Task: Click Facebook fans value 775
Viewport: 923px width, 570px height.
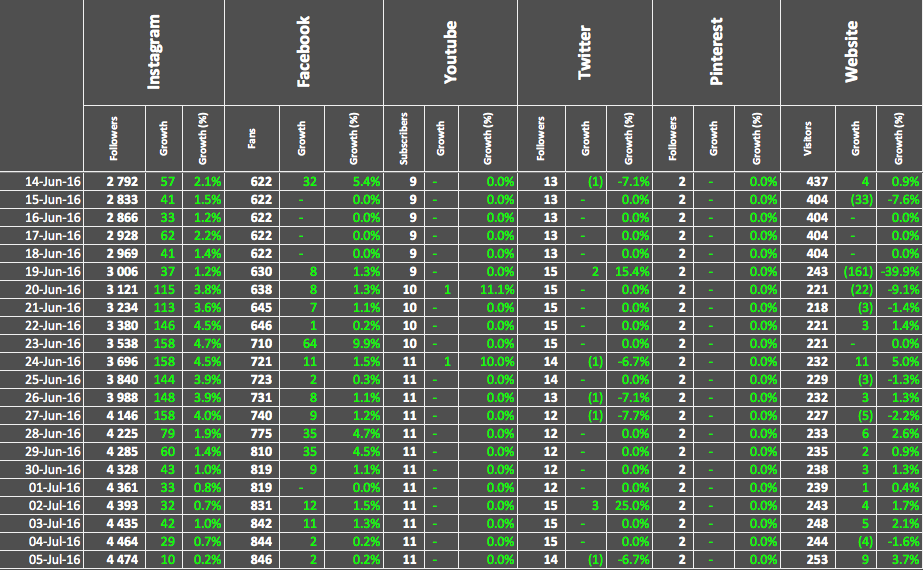Action: pyautogui.click(x=252, y=433)
